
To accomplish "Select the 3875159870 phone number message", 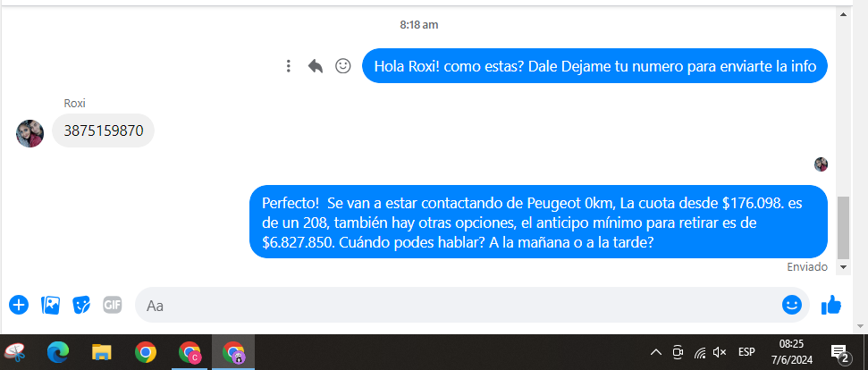I will tap(104, 131).
